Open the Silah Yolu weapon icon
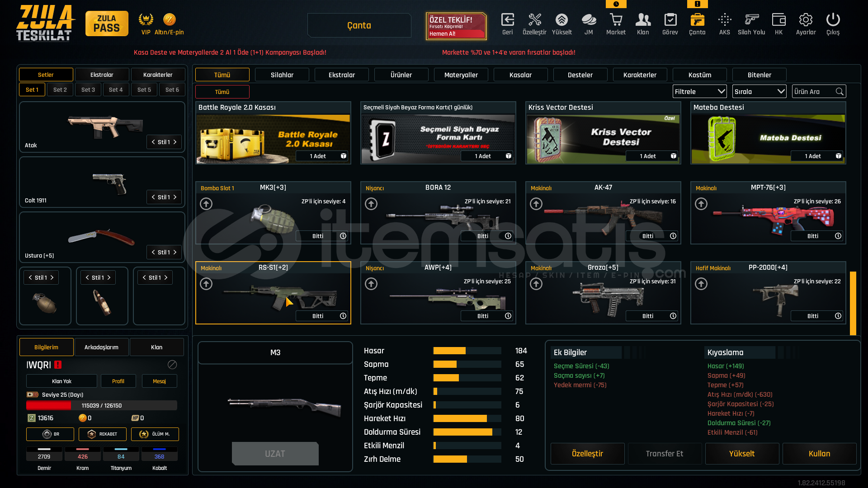This screenshot has width=868, height=488. (x=751, y=20)
